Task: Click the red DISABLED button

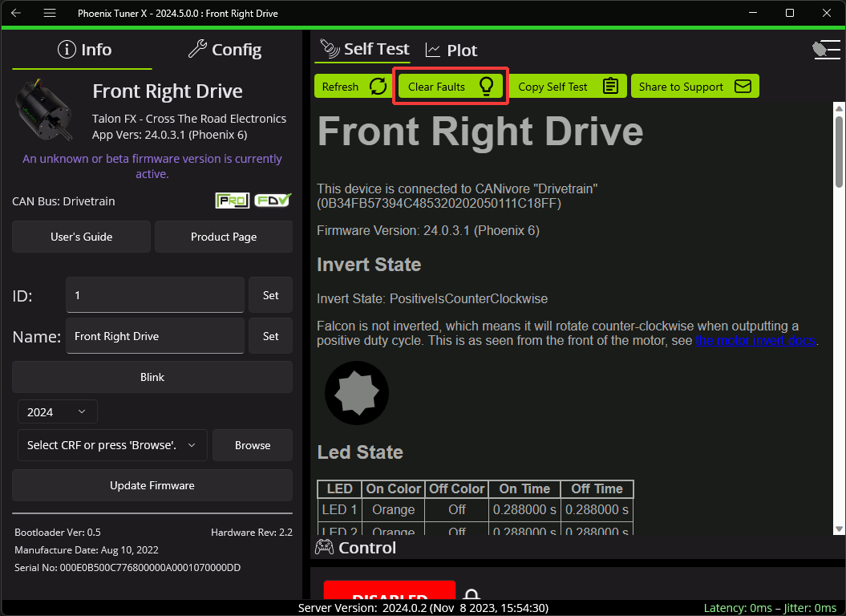Action: [x=390, y=590]
